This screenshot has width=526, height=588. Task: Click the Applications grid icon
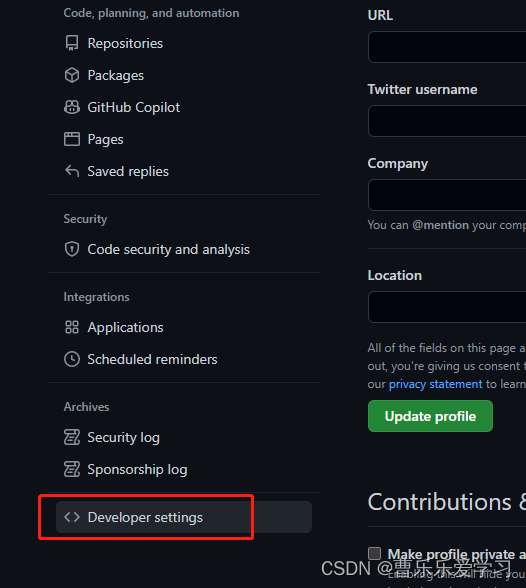pyautogui.click(x=72, y=327)
